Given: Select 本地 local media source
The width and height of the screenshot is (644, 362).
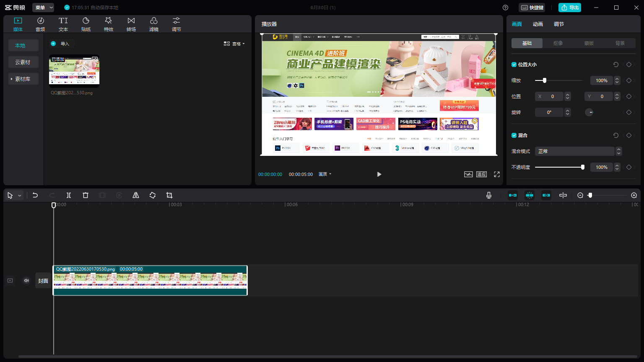Looking at the screenshot, I should coord(23,45).
